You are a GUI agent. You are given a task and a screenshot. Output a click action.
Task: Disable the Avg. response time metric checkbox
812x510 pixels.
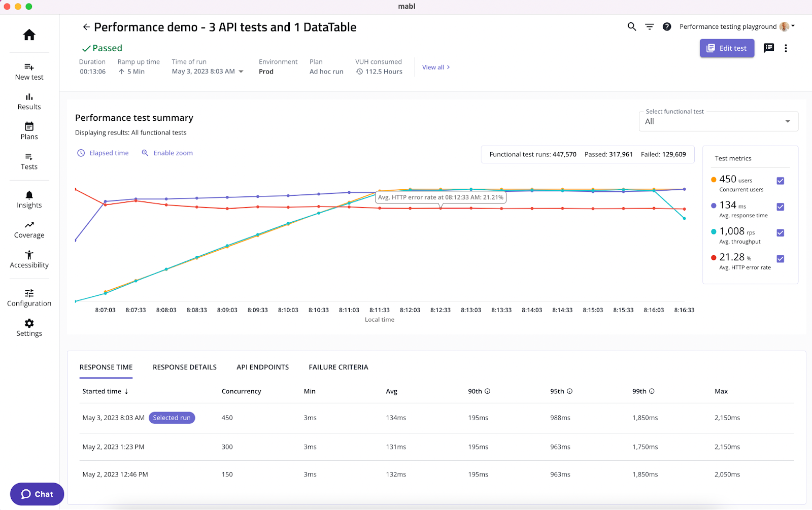click(x=780, y=207)
